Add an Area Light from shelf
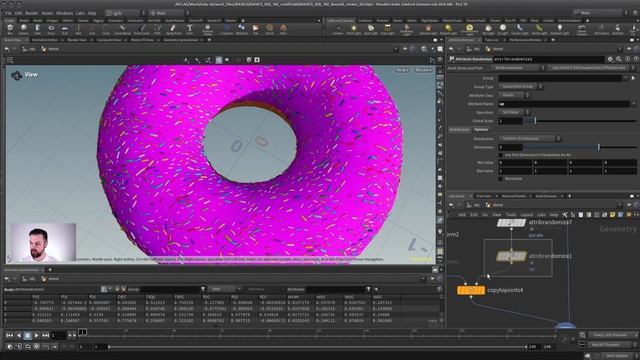 tap(387, 29)
